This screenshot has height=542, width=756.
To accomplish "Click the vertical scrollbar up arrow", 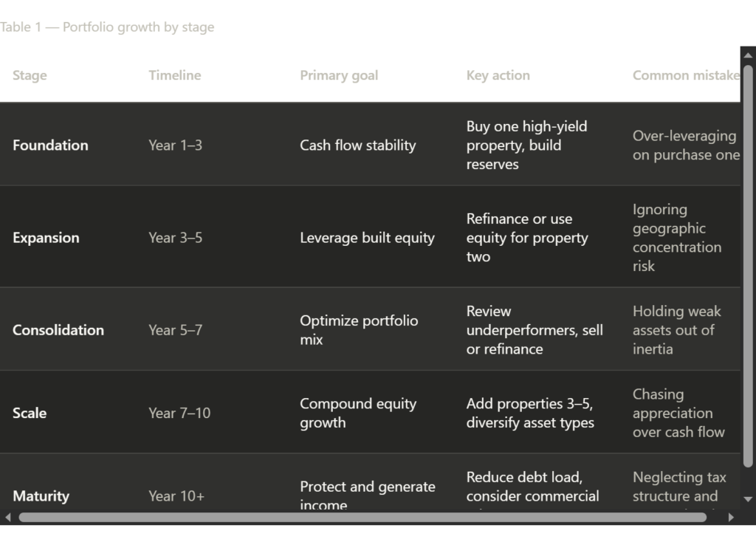I will pyautogui.click(x=748, y=56).
